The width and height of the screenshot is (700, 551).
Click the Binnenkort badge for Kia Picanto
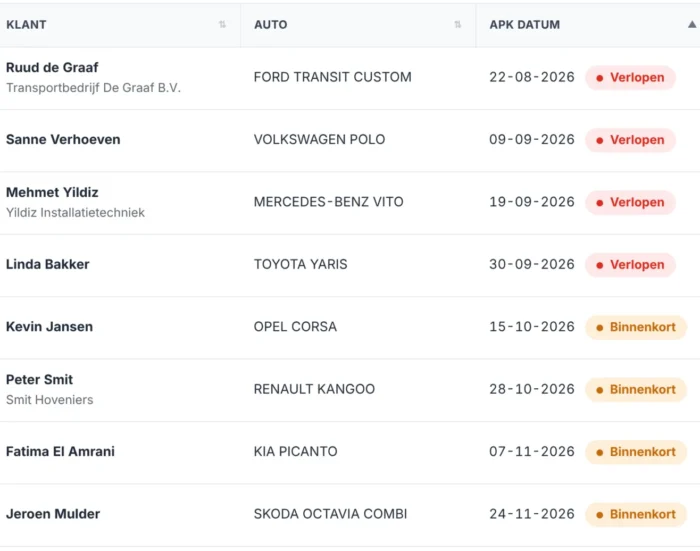pos(636,452)
